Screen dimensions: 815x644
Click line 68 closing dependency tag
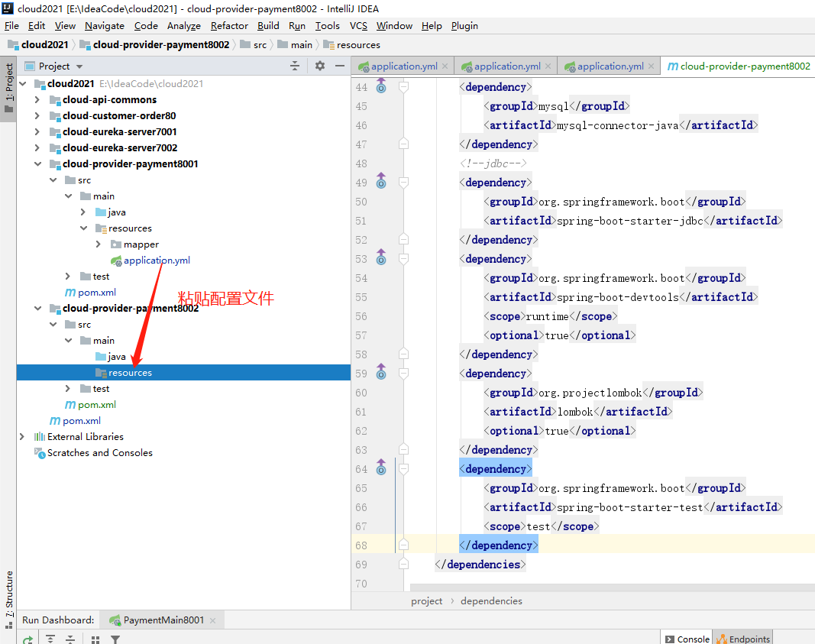click(x=499, y=545)
